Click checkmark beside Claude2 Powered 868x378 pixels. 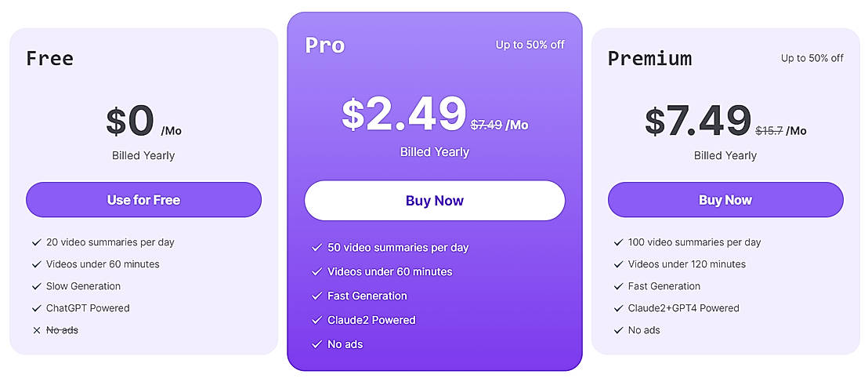click(316, 320)
